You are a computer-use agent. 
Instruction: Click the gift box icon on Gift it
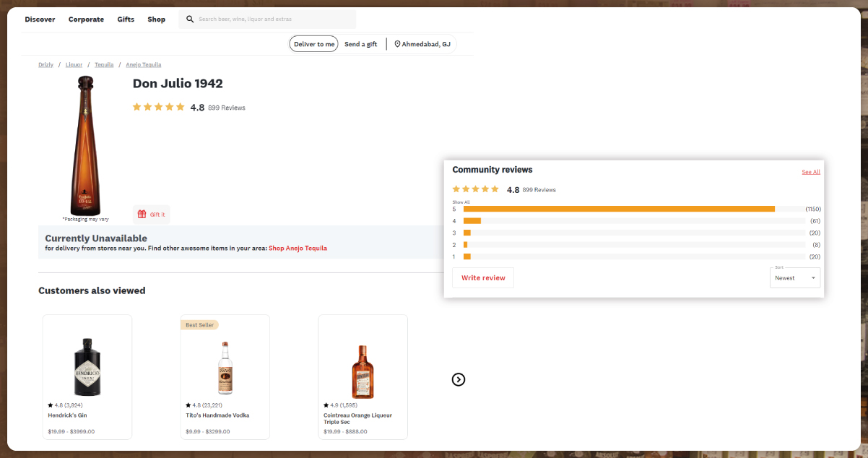coord(142,214)
